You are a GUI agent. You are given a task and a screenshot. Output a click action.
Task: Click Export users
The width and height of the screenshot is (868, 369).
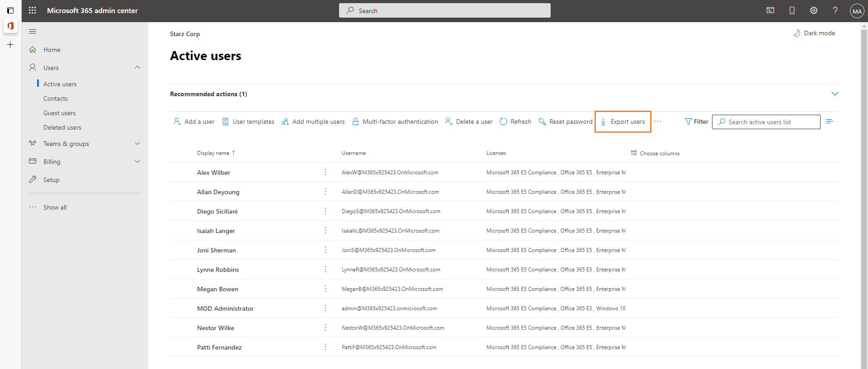pyautogui.click(x=623, y=121)
